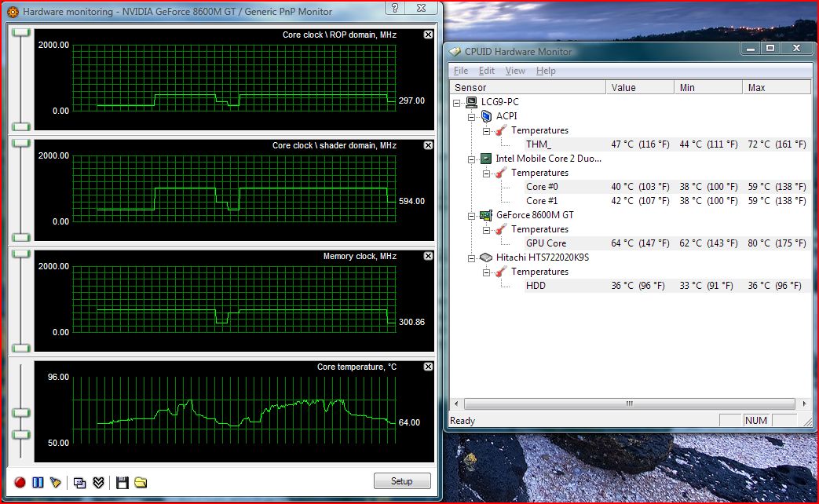Click lower slider handle of Memory clock graph
This screenshot has height=504, width=819.
coord(21,349)
